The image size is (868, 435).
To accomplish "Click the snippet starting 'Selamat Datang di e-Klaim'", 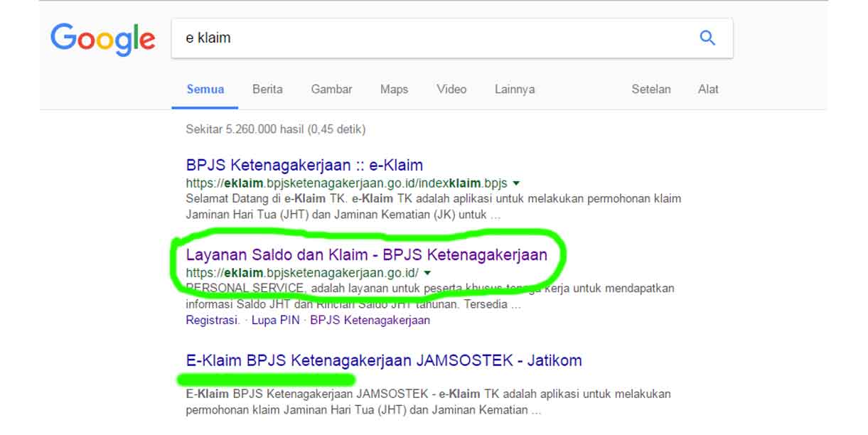I will [x=434, y=205].
